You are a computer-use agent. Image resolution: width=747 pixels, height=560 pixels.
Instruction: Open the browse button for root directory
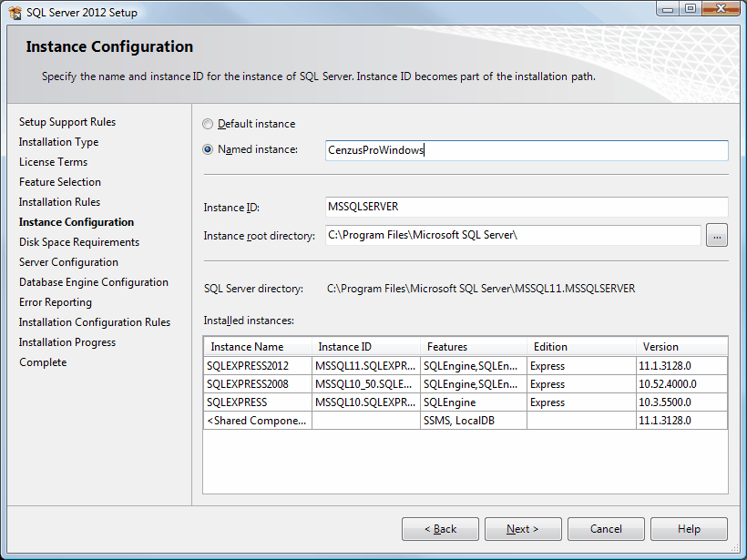[x=717, y=235]
